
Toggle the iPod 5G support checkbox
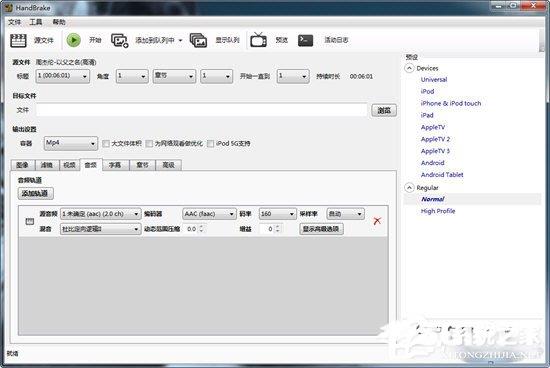pyautogui.click(x=210, y=143)
